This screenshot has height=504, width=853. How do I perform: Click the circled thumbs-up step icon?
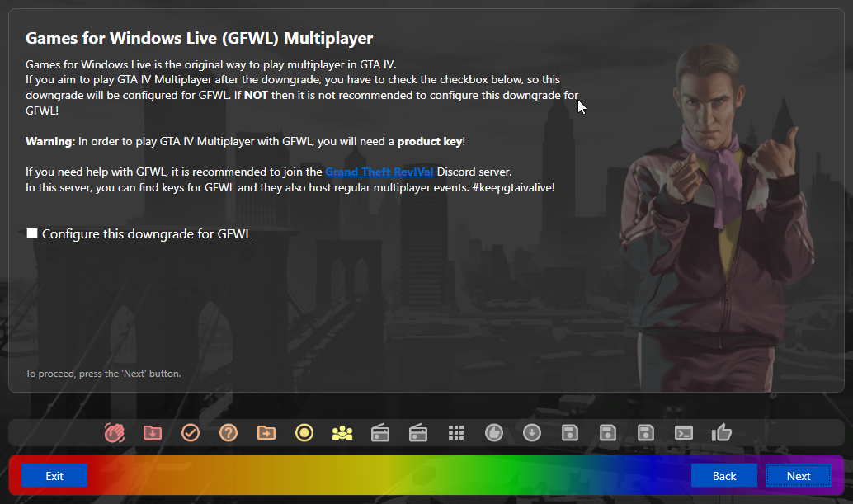(x=494, y=433)
